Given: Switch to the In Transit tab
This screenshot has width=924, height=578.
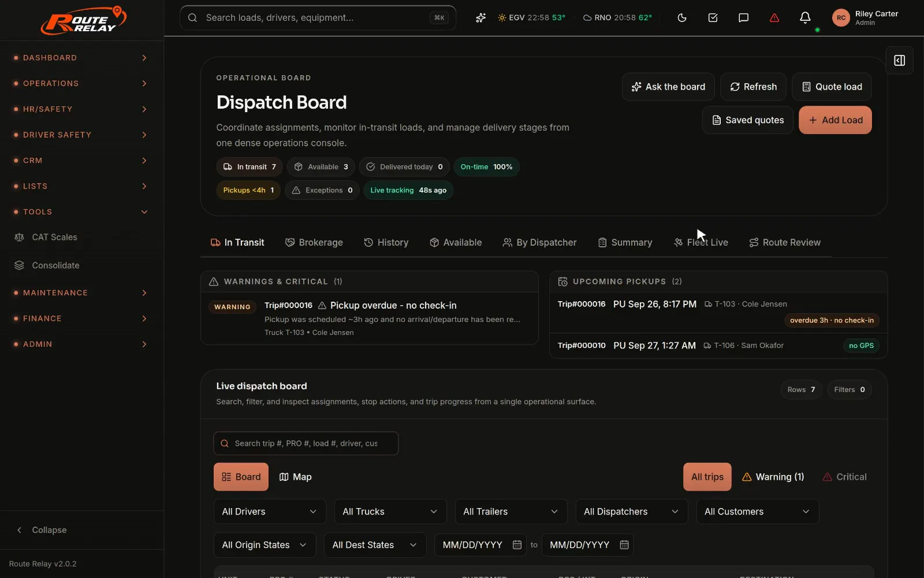Looking at the screenshot, I should (237, 243).
